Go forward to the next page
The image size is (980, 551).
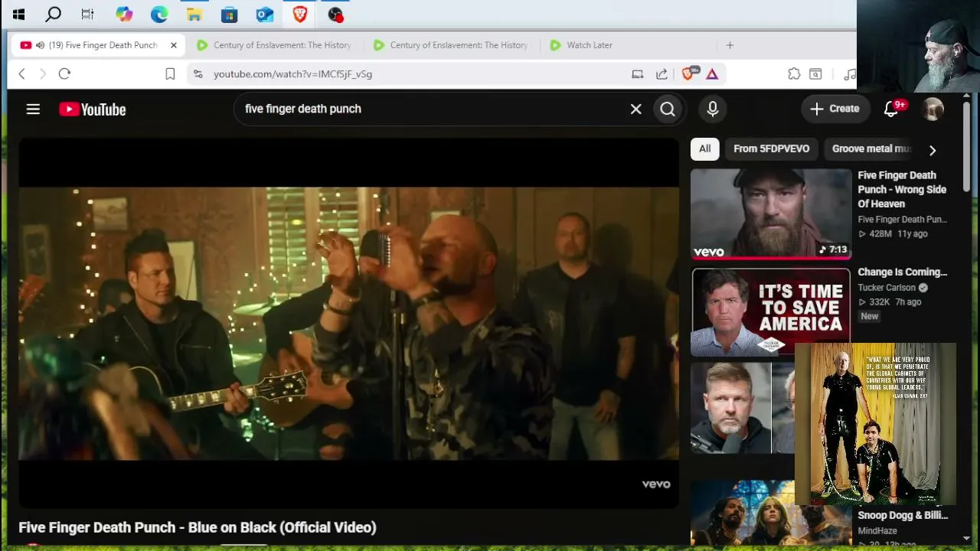click(43, 73)
